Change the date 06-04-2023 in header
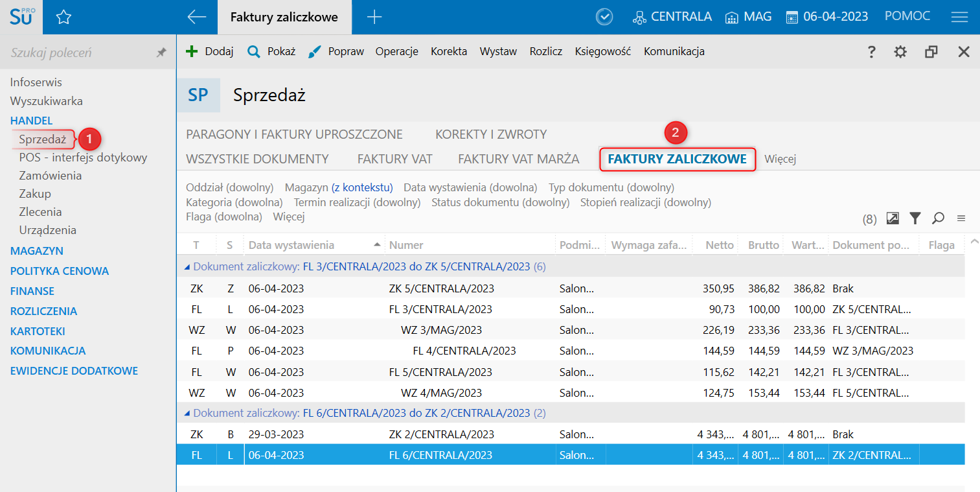 pos(826,17)
